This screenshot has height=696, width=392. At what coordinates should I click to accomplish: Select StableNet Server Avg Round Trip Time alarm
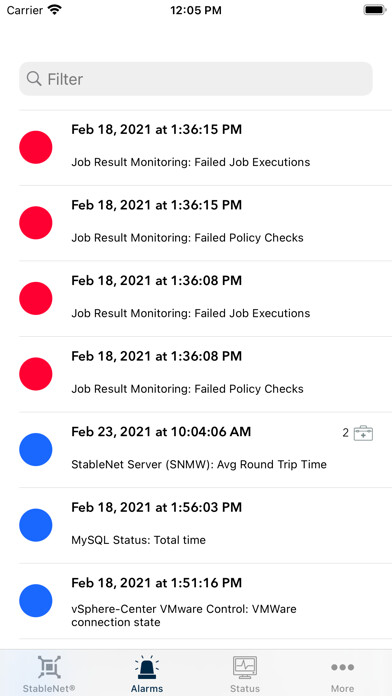coord(205,450)
